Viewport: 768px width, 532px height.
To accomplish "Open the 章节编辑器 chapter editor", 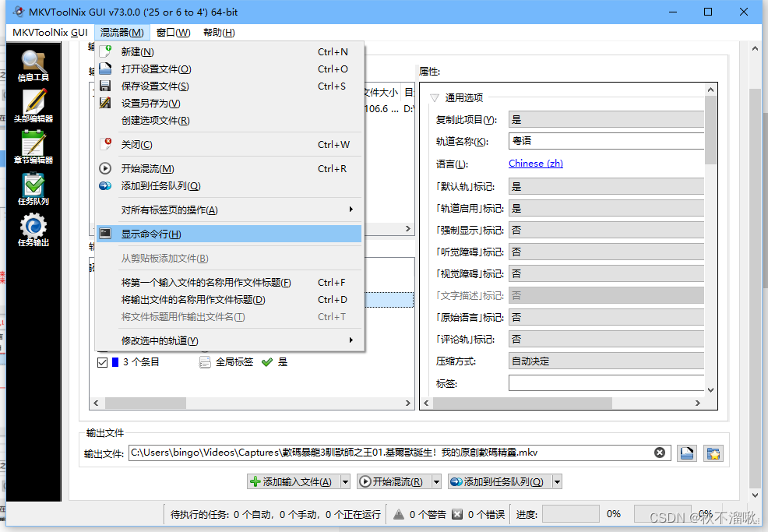I will point(33,147).
